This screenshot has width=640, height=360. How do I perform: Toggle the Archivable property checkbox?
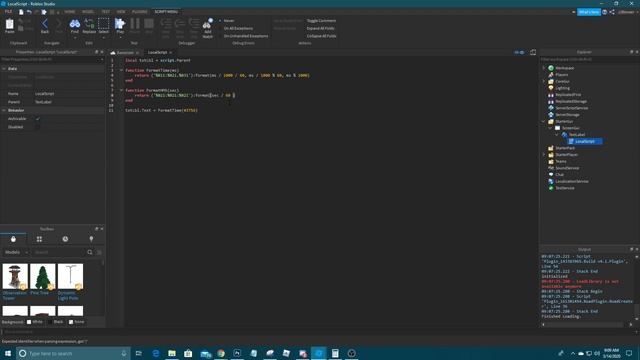point(38,119)
